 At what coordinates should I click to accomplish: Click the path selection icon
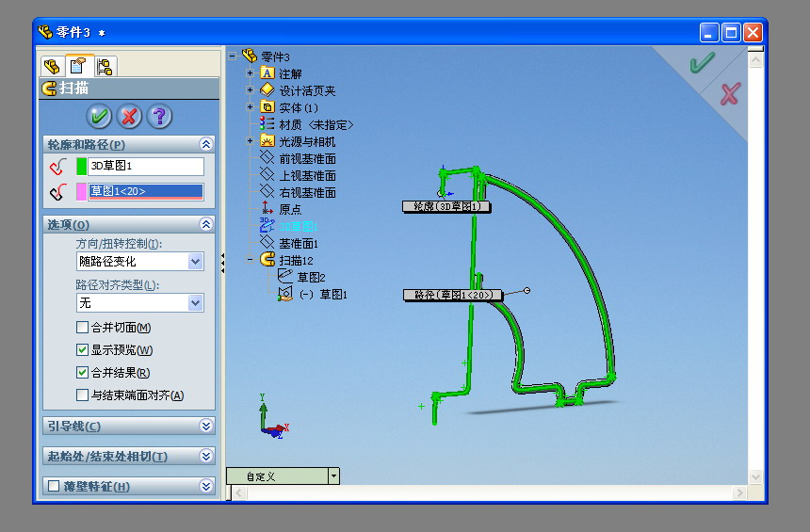click(58, 192)
